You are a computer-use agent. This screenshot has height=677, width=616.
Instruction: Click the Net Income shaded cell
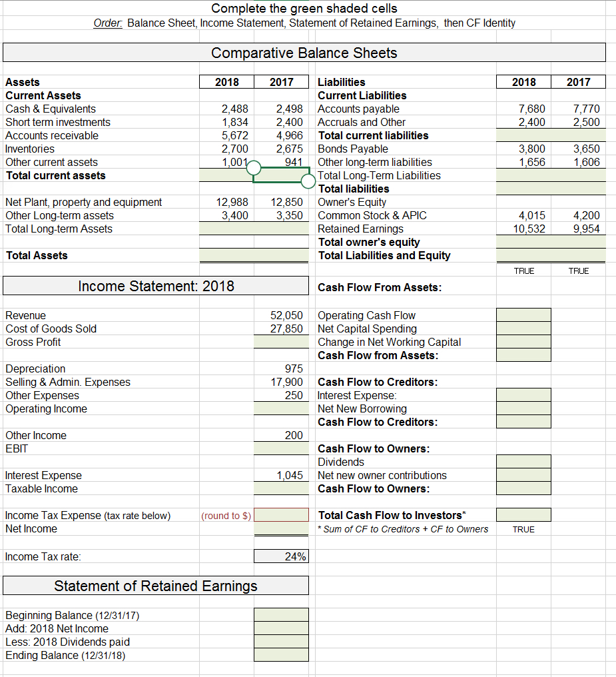[280, 528]
